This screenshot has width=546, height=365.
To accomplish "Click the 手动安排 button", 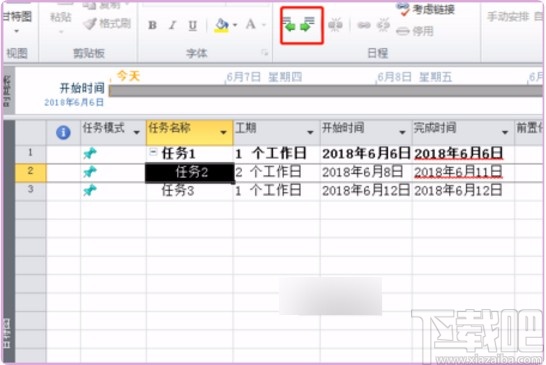I will coord(508,16).
